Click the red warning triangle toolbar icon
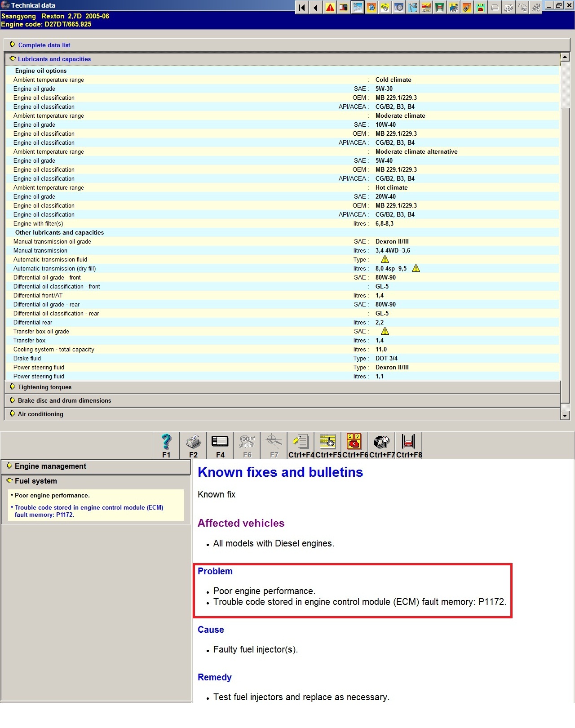Image resolution: width=575 pixels, height=728 pixels. click(330, 8)
